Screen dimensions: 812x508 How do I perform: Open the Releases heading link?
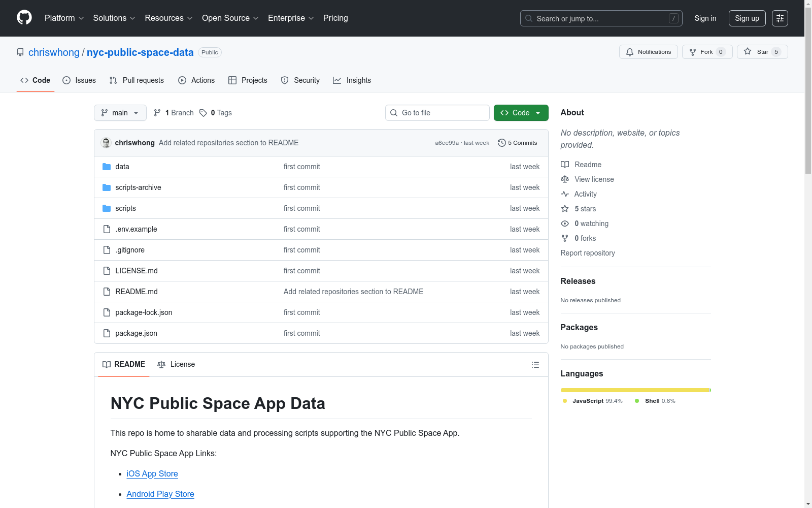578,281
